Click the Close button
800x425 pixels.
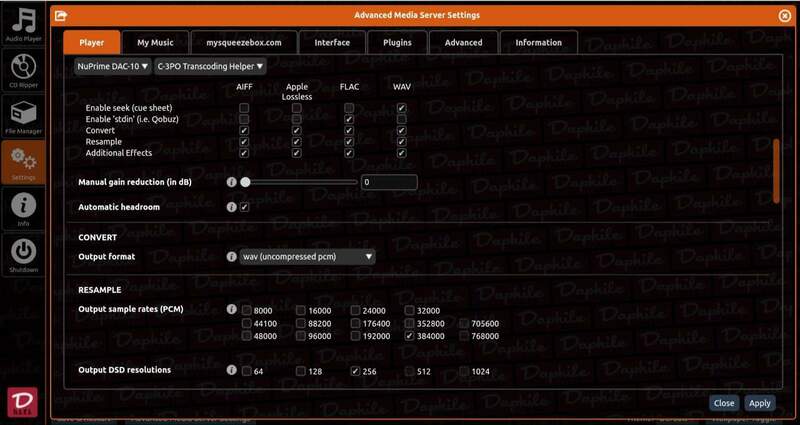(724, 403)
